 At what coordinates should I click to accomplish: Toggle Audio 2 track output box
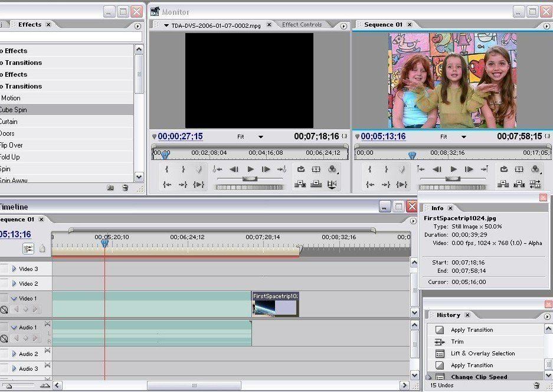coord(4,354)
